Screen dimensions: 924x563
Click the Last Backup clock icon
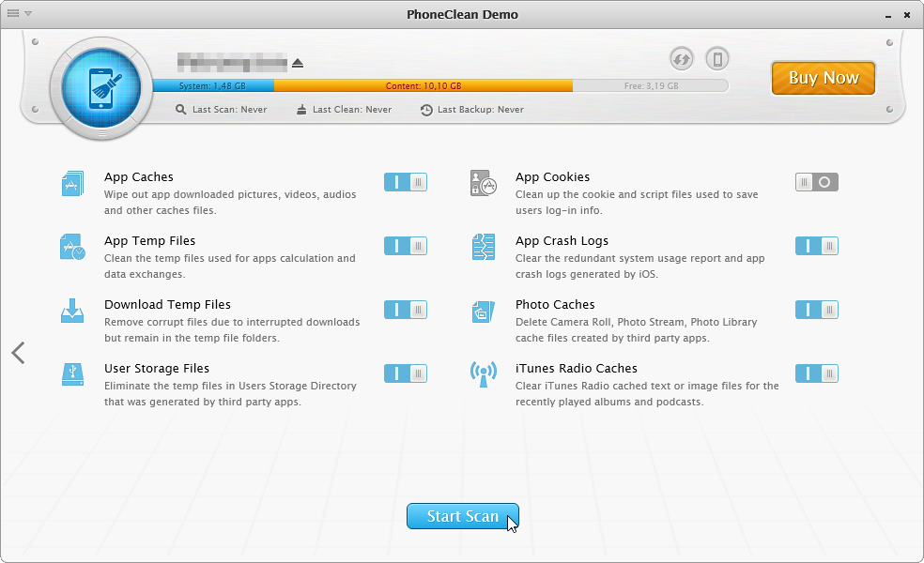426,110
